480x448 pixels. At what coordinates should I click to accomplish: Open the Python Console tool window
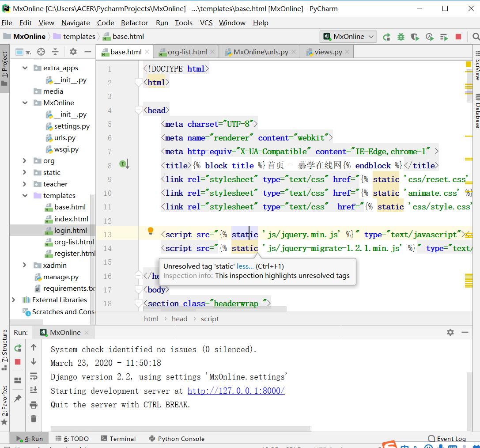[177, 439]
